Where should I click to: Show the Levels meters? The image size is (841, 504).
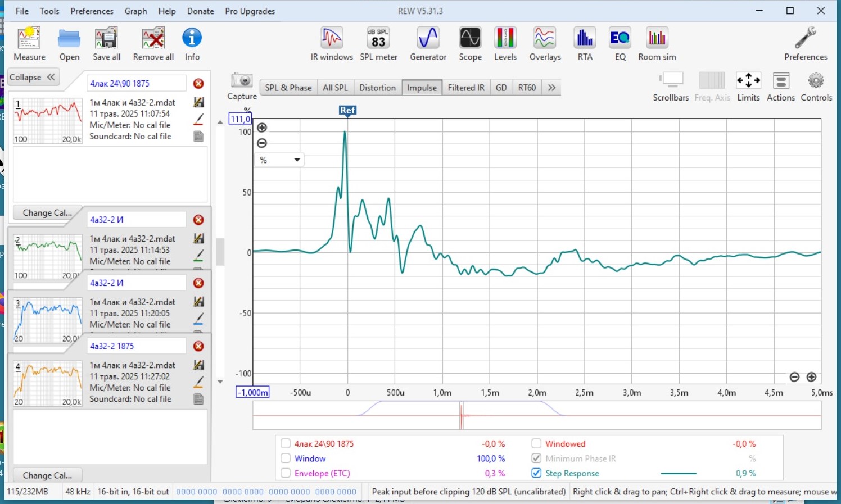[x=505, y=44]
